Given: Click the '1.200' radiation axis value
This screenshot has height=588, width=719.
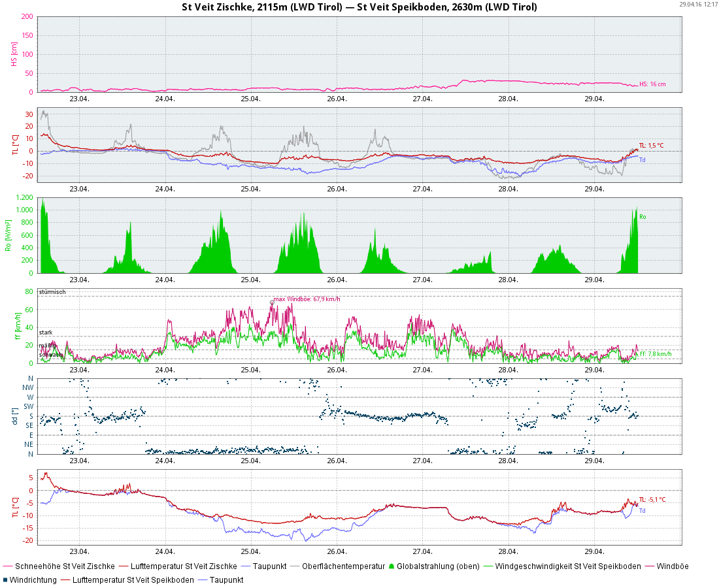Looking at the screenshot, I should (x=25, y=197).
